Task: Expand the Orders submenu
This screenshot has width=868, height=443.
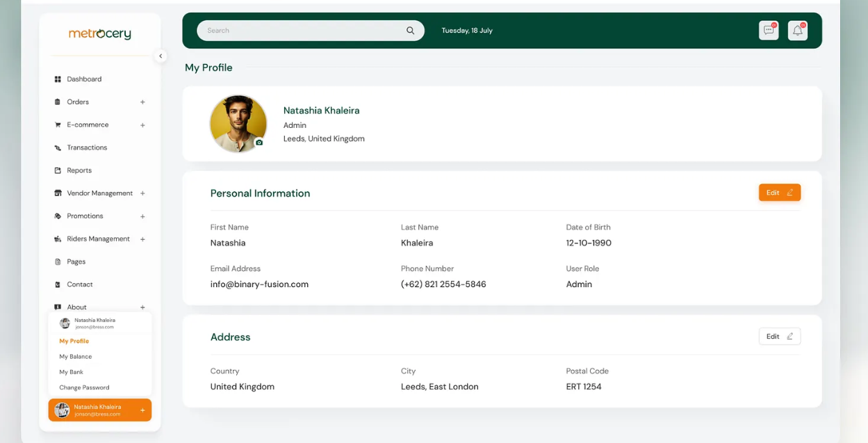Action: [142, 102]
